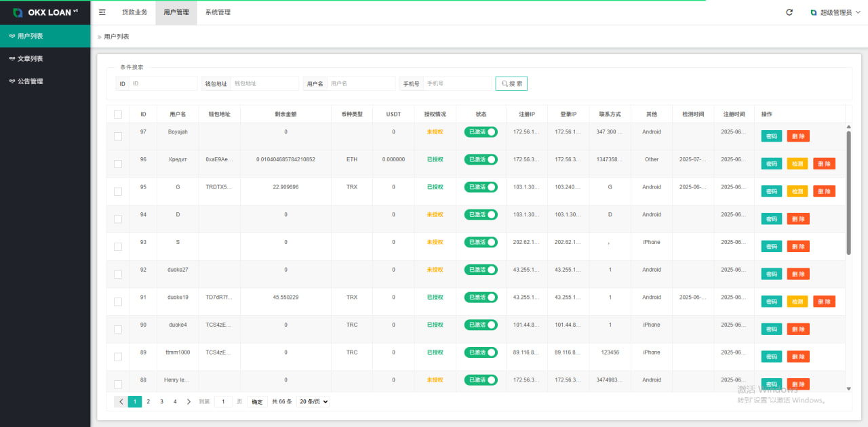Click ETH currency type cell
The height and width of the screenshot is (427, 868).
352,159
